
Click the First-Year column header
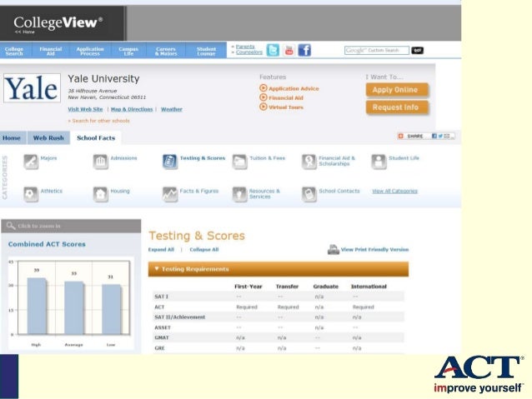coord(248,287)
